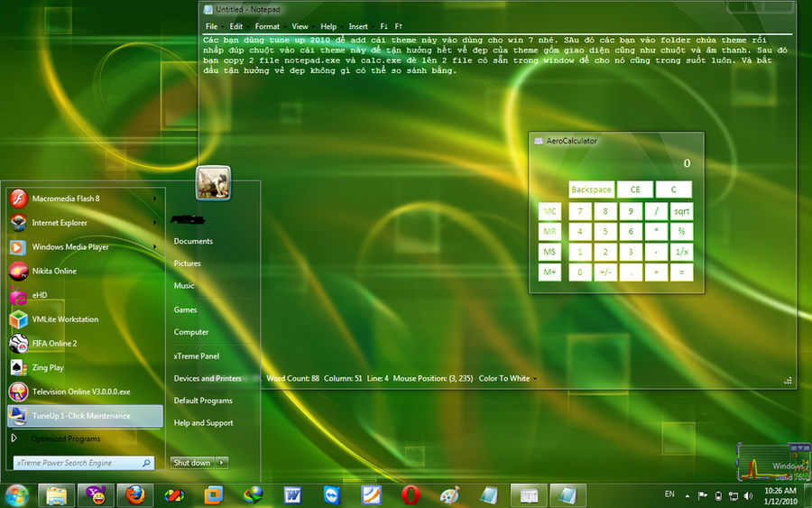Screen dimensions: 812x508
Task: Launch Opera browser from taskbar
Action: point(411,495)
